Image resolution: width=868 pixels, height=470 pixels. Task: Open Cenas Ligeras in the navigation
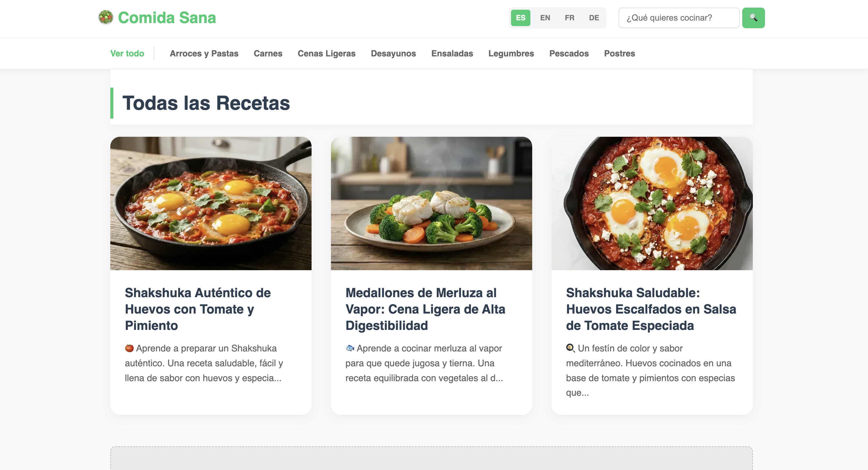click(x=326, y=53)
